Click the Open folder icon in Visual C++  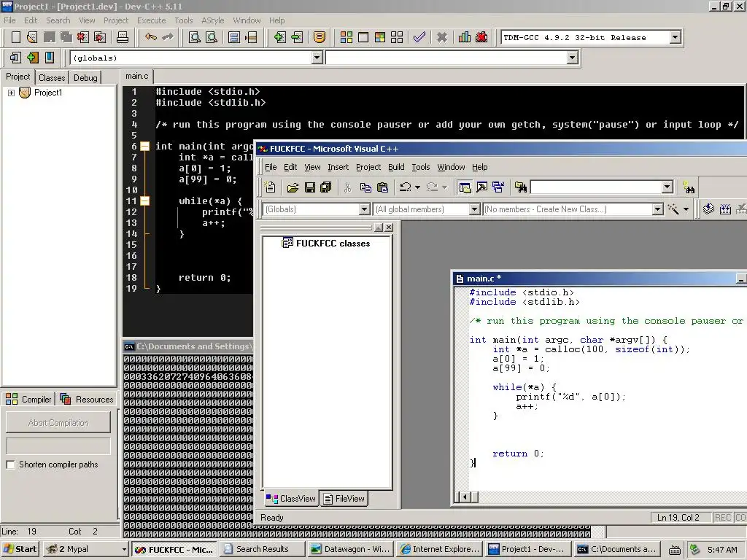[x=293, y=187]
